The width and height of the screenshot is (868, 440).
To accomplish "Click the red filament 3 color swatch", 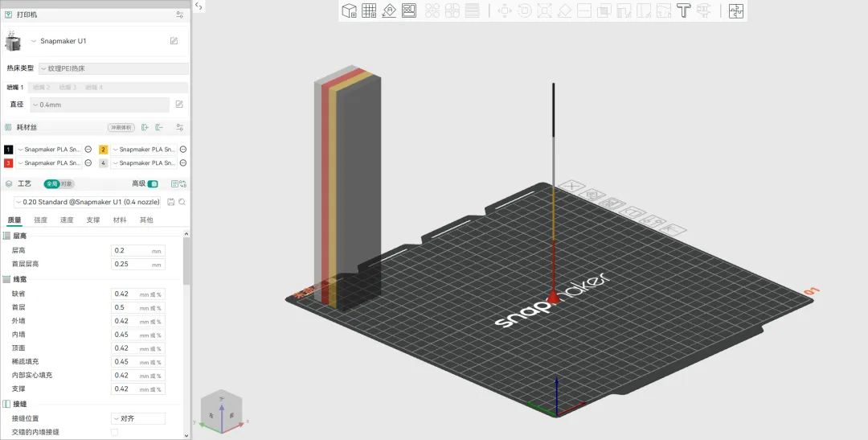I will point(8,163).
